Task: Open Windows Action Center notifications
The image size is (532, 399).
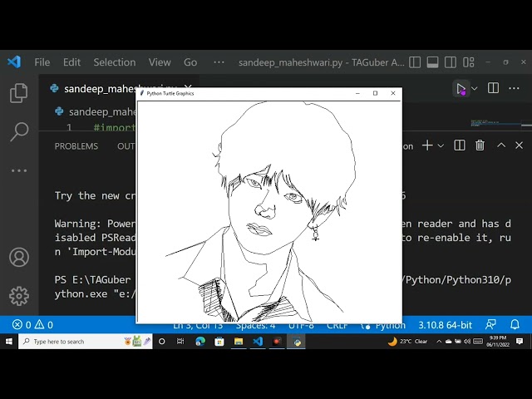Action: pos(520,342)
